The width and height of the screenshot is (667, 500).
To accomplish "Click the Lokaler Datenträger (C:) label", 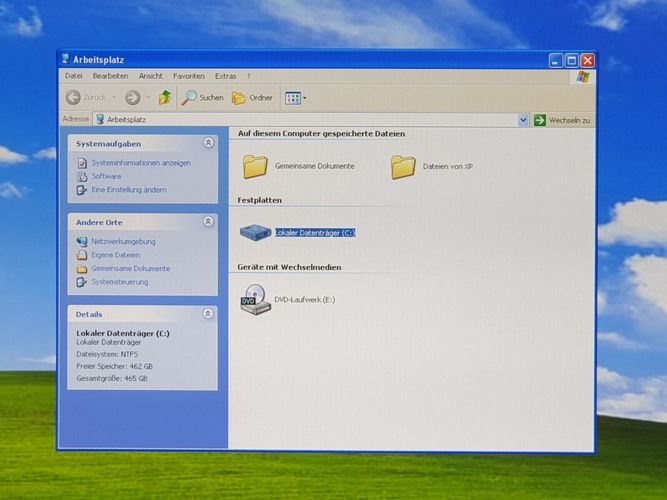I will [x=315, y=233].
